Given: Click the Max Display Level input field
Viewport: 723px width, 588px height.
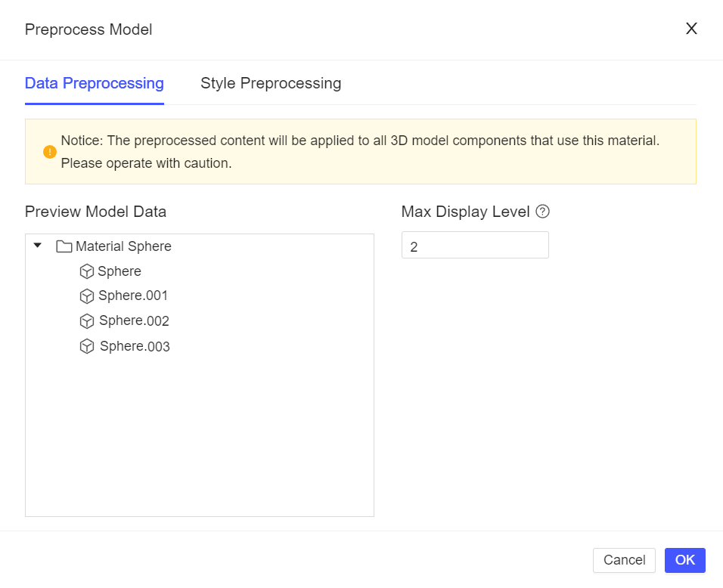Looking at the screenshot, I should coord(475,245).
